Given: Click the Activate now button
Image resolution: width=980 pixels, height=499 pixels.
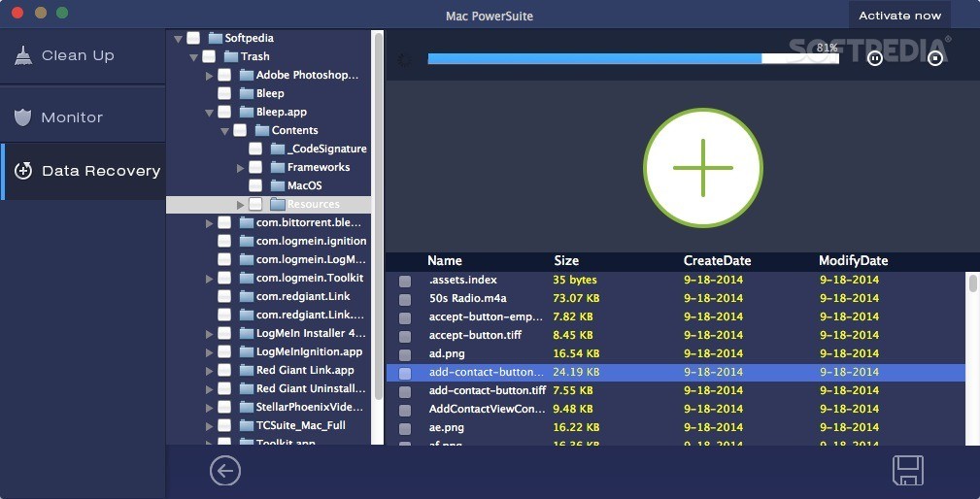Looking at the screenshot, I should tap(899, 16).
